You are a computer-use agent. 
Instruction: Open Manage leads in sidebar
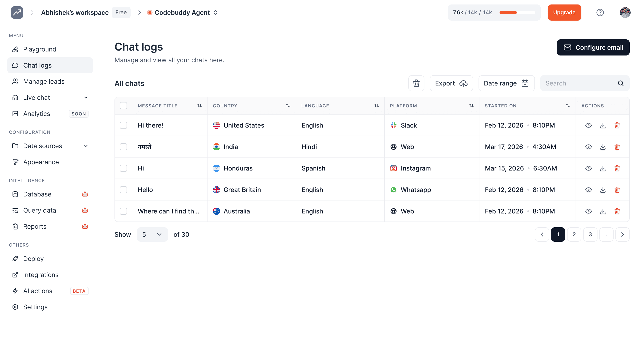44,82
